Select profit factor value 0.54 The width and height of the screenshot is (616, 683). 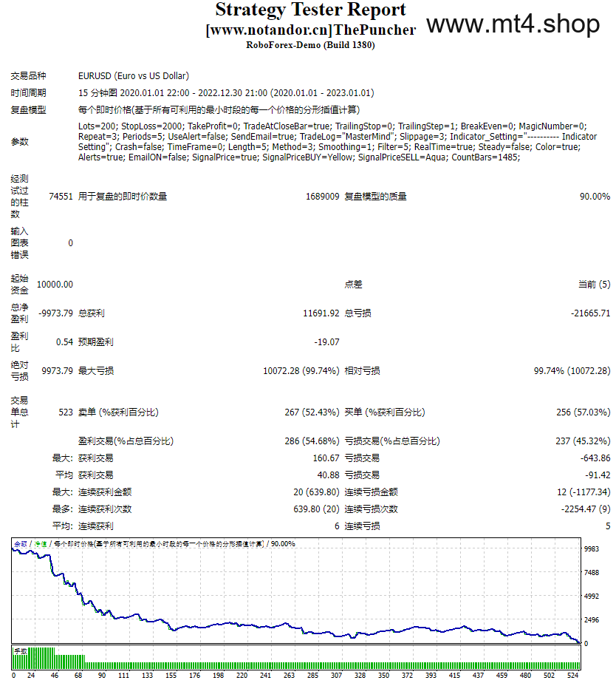(x=64, y=342)
